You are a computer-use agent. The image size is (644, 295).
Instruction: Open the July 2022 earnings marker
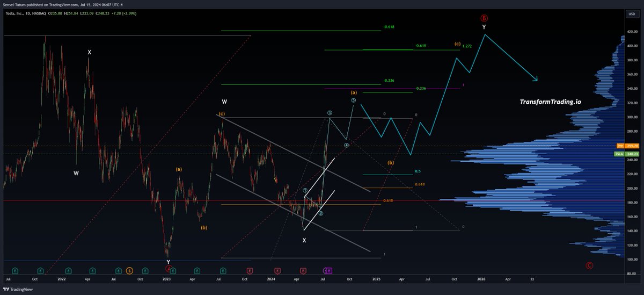pos(120,270)
